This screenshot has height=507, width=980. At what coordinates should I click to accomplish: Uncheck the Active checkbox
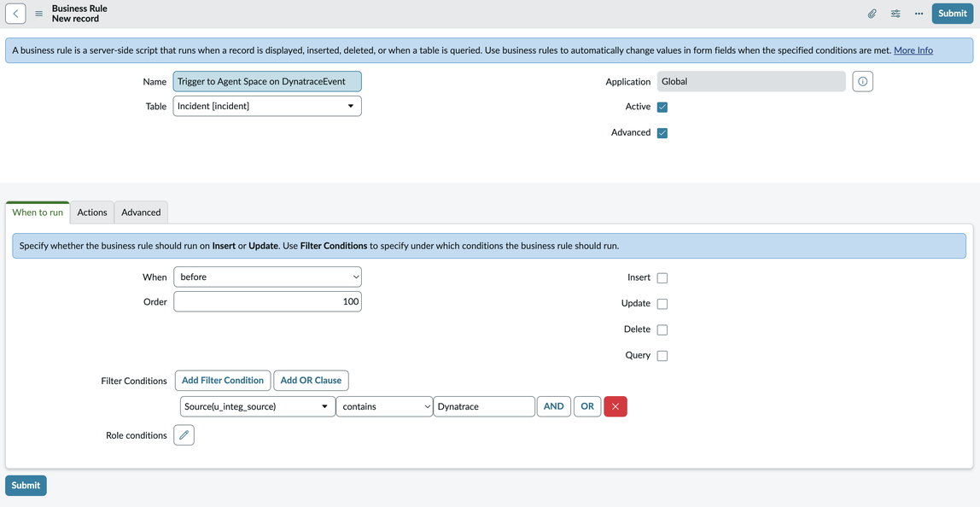point(662,108)
